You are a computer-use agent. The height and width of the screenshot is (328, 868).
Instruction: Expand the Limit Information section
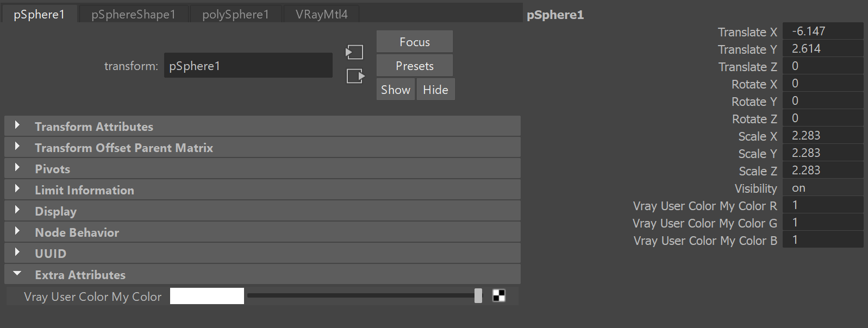click(263, 190)
